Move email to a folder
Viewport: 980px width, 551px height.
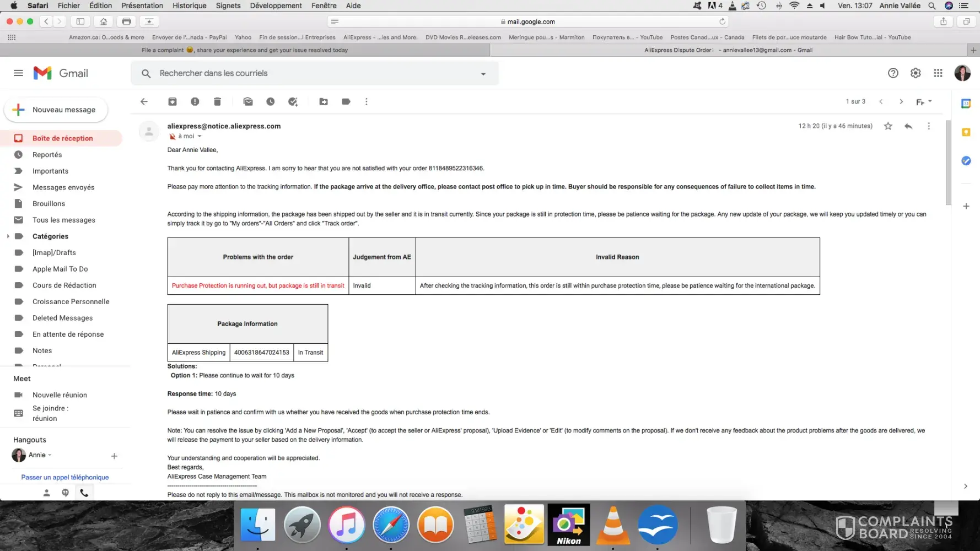pyautogui.click(x=324, y=101)
